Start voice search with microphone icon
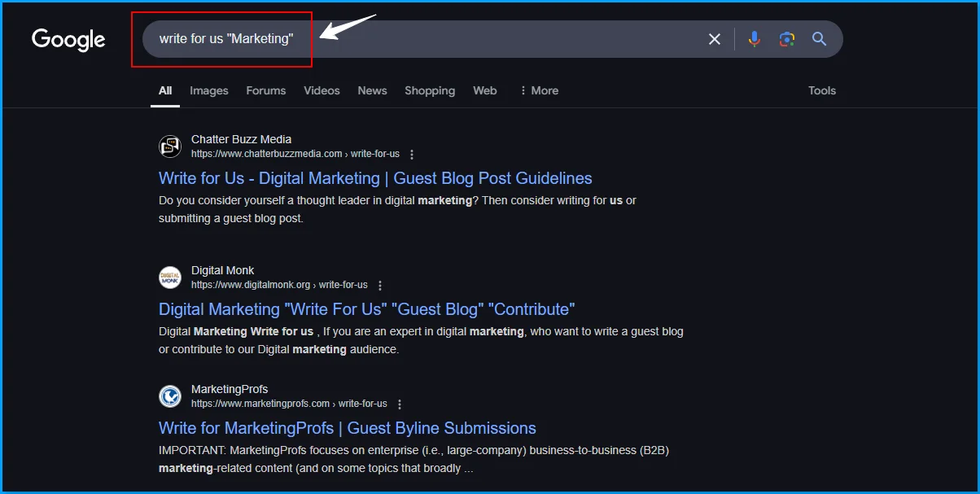The width and height of the screenshot is (980, 494). (x=755, y=39)
